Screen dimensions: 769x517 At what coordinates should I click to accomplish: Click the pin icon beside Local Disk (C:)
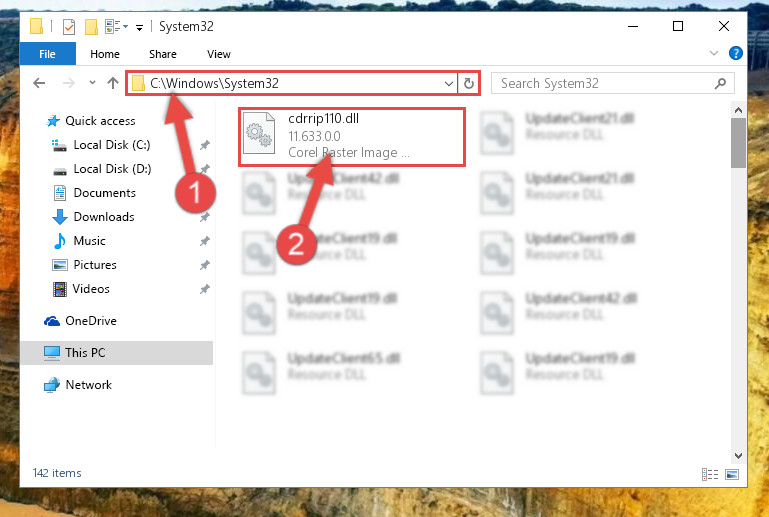point(205,145)
